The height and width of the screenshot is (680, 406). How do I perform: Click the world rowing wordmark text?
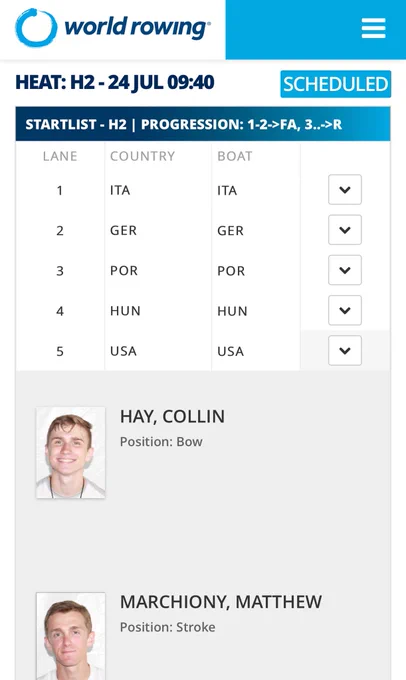(138, 28)
